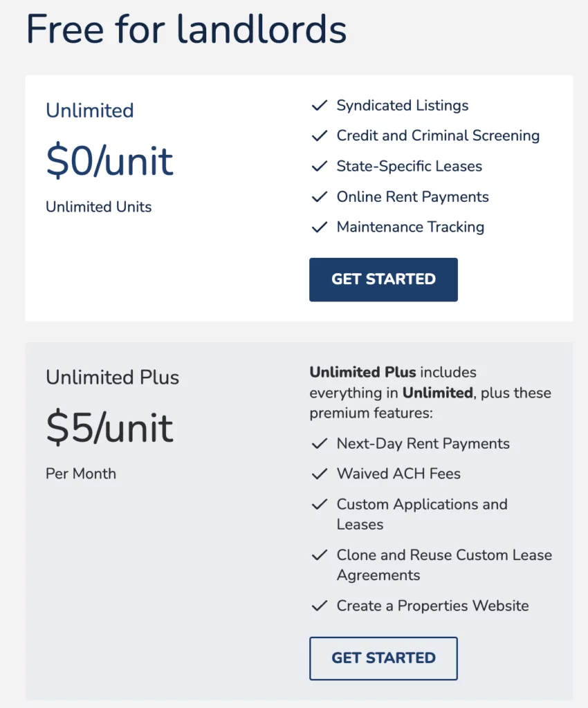Click checkmark next to Online Rent Payments
The image size is (588, 708).
point(320,197)
